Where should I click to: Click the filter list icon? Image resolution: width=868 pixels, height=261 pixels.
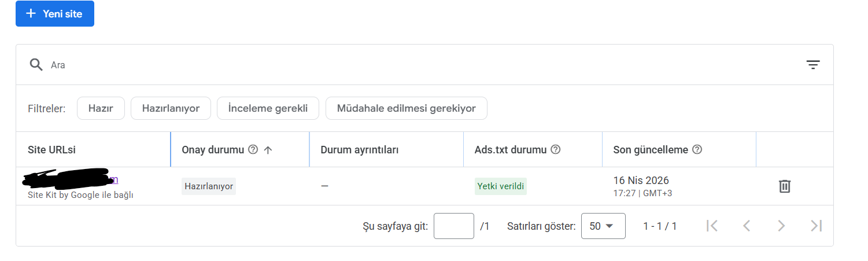coord(813,65)
